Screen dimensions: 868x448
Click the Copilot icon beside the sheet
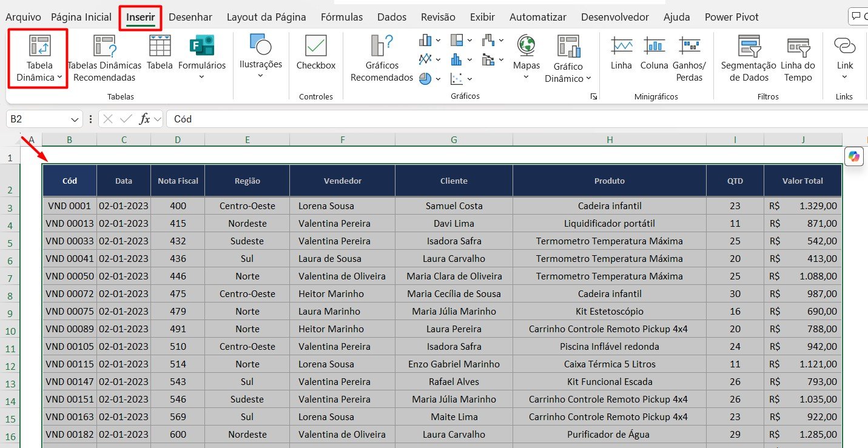pos(855,156)
